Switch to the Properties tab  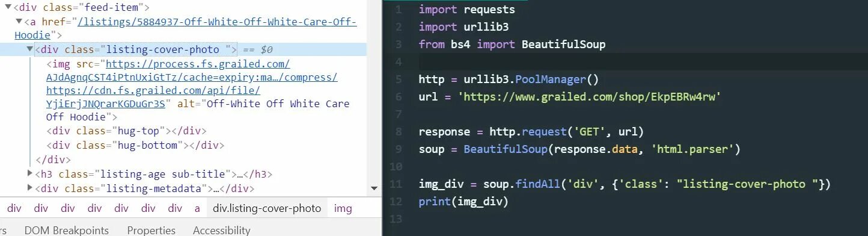coord(151,230)
